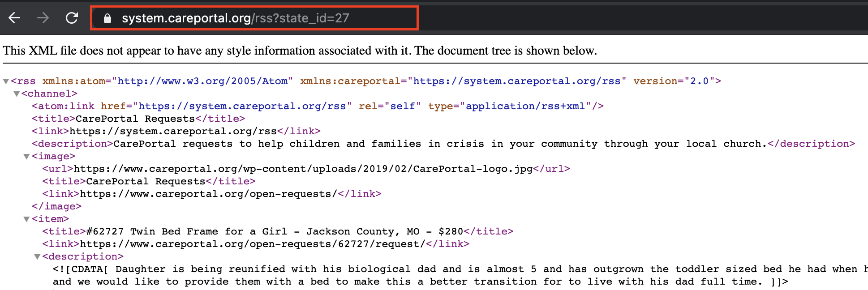Click the channel link system.careportal.org/rss text
The image size is (868, 290).
173,132
